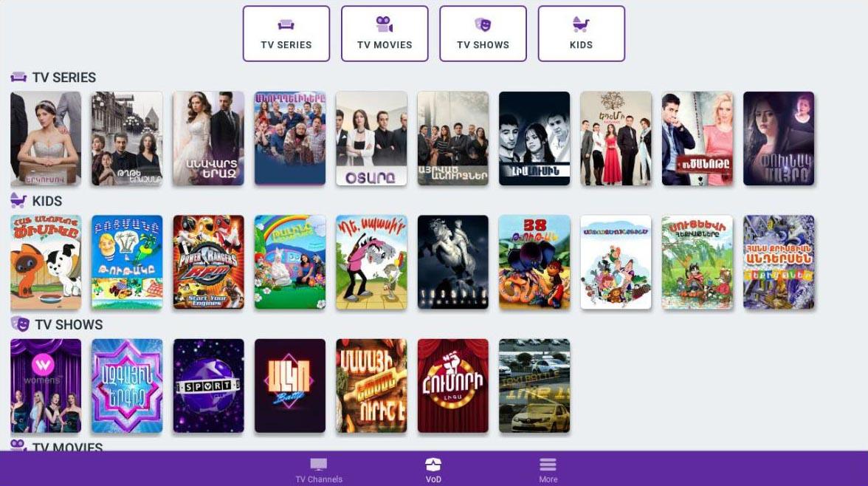Open the Kids category button
The height and width of the screenshot is (486, 868).
pyautogui.click(x=582, y=33)
